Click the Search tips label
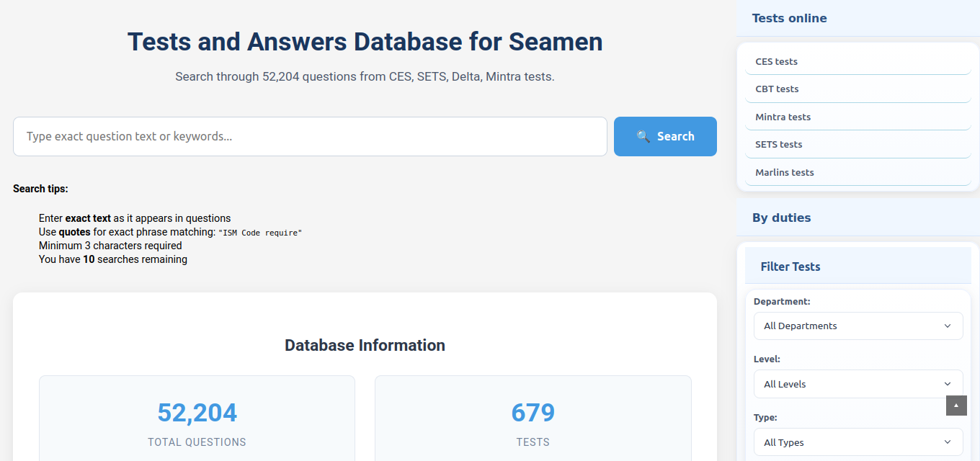980x461 pixels. 40,189
